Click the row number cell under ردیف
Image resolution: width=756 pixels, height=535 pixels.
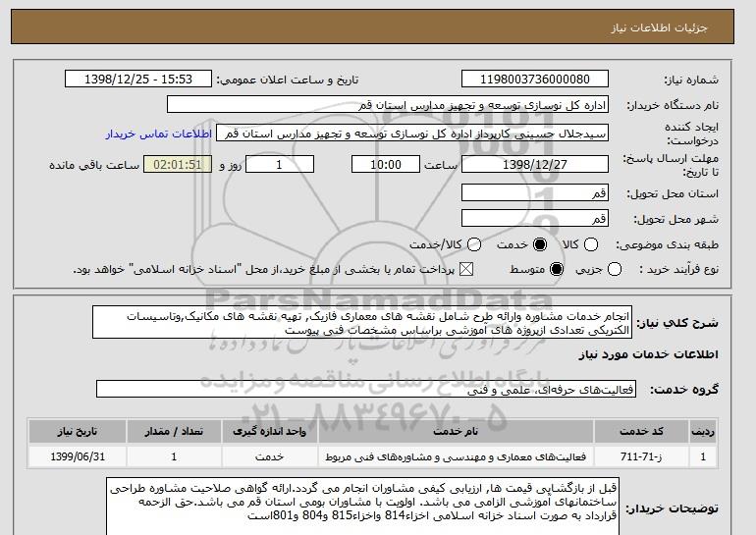pos(703,456)
